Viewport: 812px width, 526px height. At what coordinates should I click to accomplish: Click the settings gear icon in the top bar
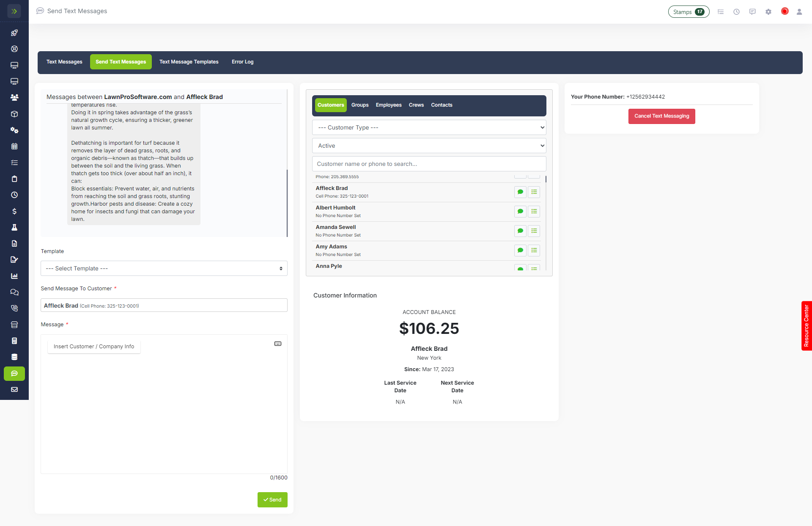[768, 12]
